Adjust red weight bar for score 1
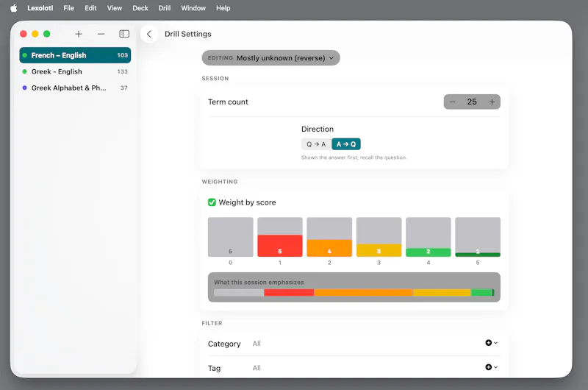588x390 pixels. [x=280, y=237]
